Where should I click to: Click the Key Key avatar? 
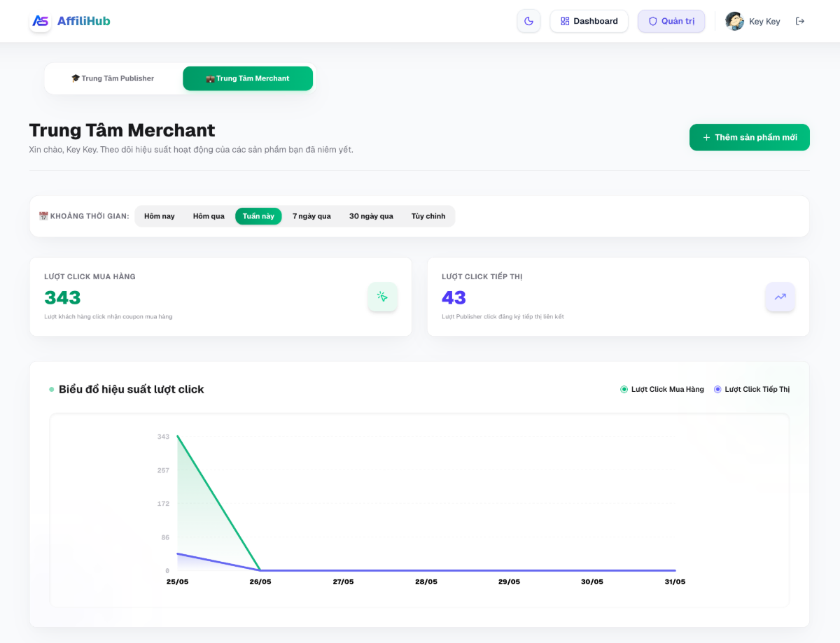point(734,21)
